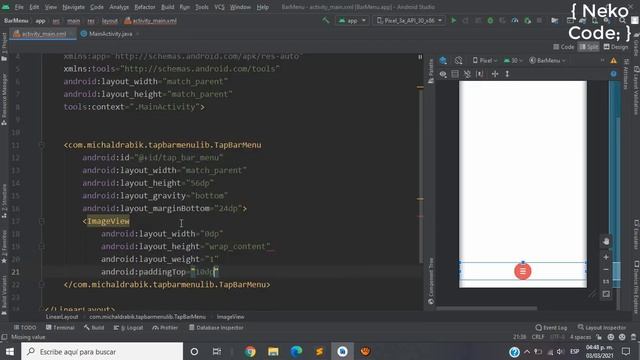Open the VCS menu
This screenshot has width=640, height=360.
coord(220,7)
